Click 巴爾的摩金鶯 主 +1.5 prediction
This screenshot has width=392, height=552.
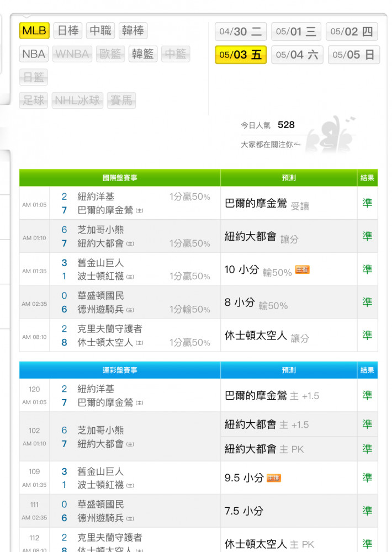[272, 396]
